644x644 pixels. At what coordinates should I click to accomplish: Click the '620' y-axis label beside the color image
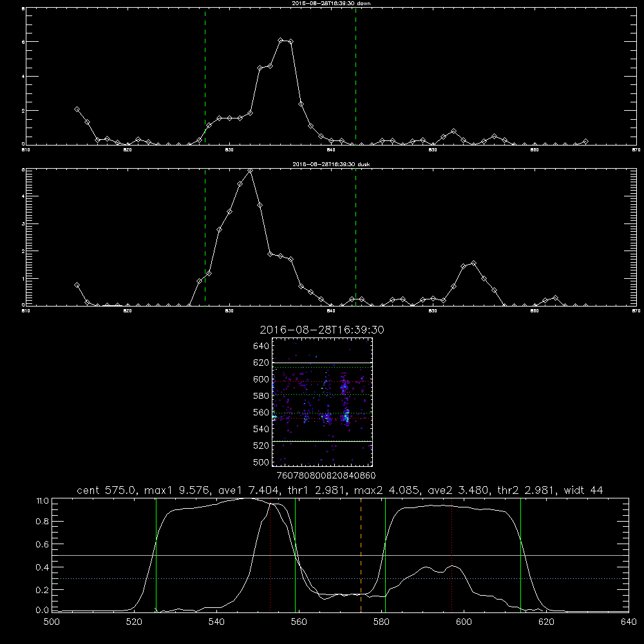261,363
